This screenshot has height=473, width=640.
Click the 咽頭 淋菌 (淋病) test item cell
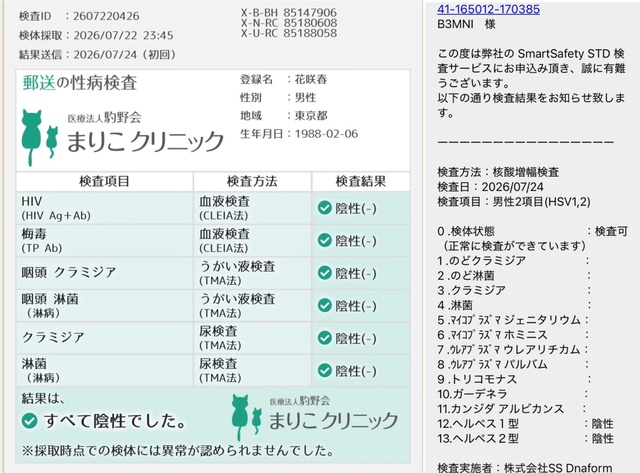click(104, 306)
